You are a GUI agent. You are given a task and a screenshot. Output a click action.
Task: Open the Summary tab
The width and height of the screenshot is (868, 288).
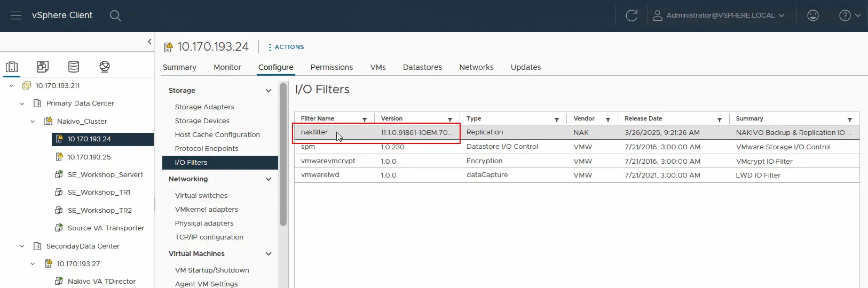[x=179, y=67]
